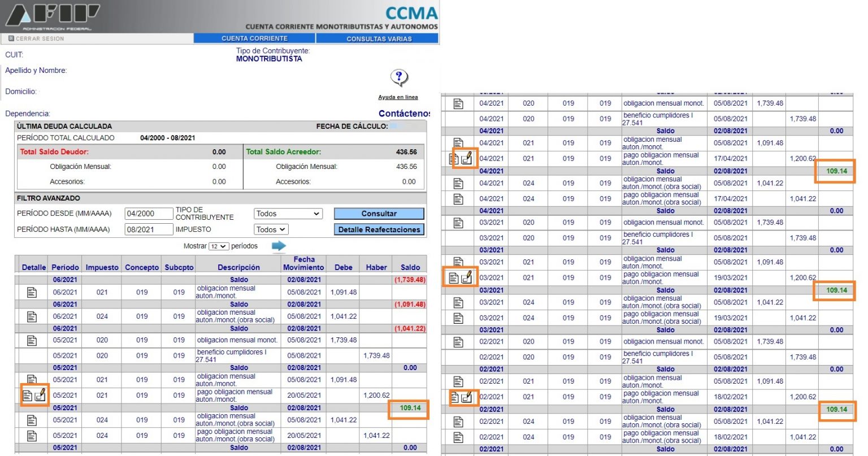This screenshot has width=868, height=456.
Task: Click the período total 04/2000 - 08/2021 text
Action: click(x=168, y=138)
